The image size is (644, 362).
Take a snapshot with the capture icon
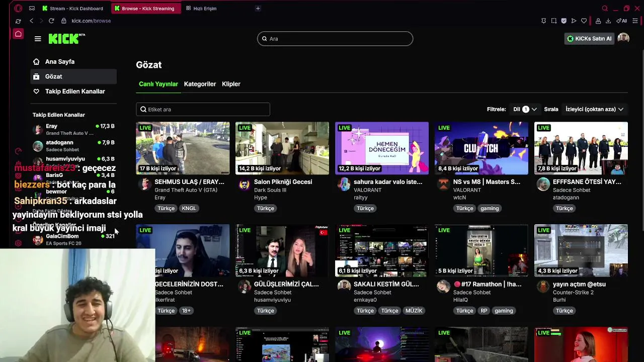click(553, 21)
